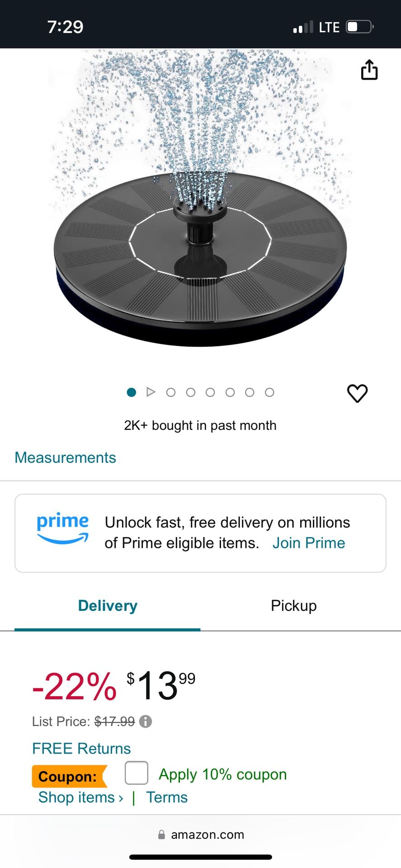Viewport: 401px width, 868px height.
Task: Select the third image carousel dot
Action: pos(171,392)
